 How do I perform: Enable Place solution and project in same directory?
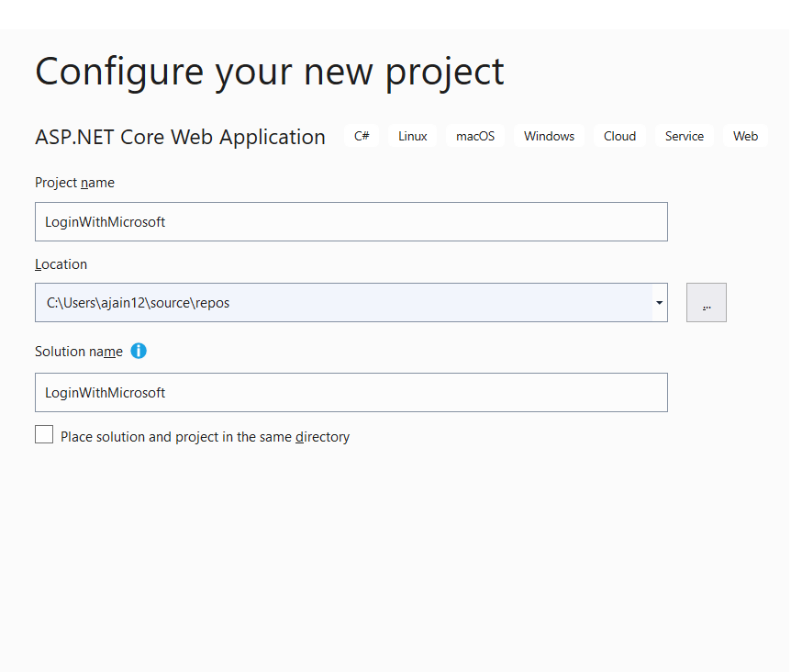44,433
